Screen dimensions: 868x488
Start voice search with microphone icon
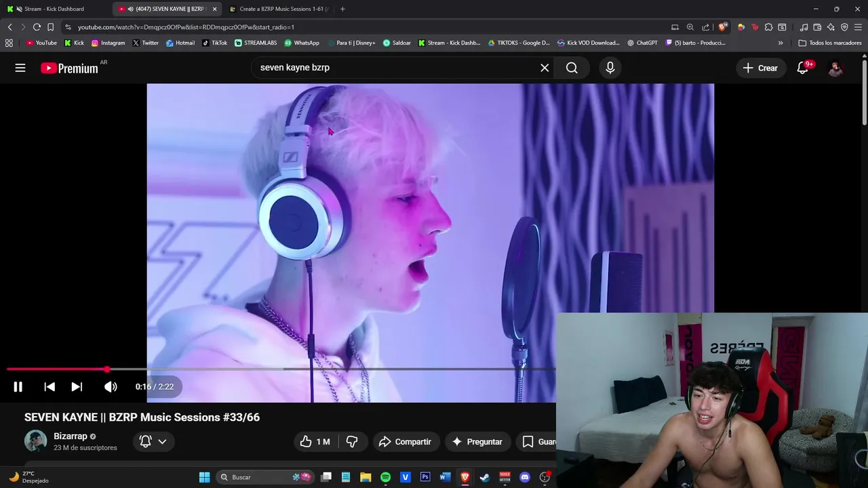610,68
